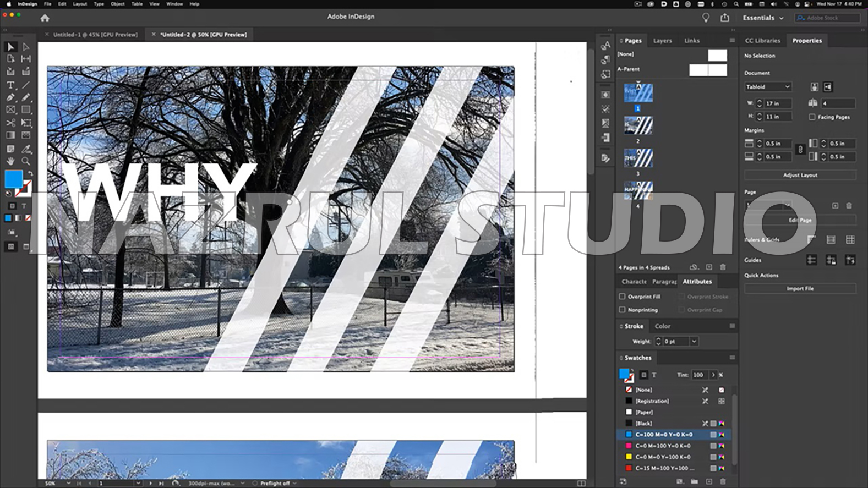The width and height of the screenshot is (868, 488).
Task: Select landscape orientation icon
Action: (827, 87)
